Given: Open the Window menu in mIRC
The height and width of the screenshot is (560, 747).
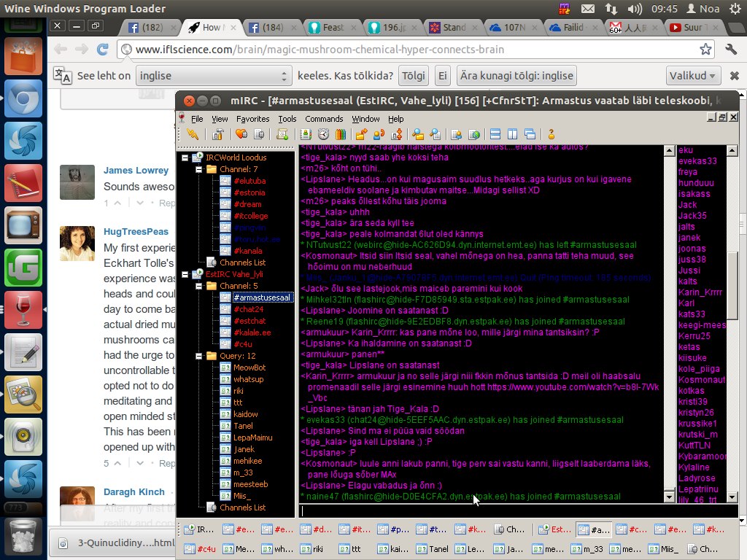Looking at the screenshot, I should point(365,119).
